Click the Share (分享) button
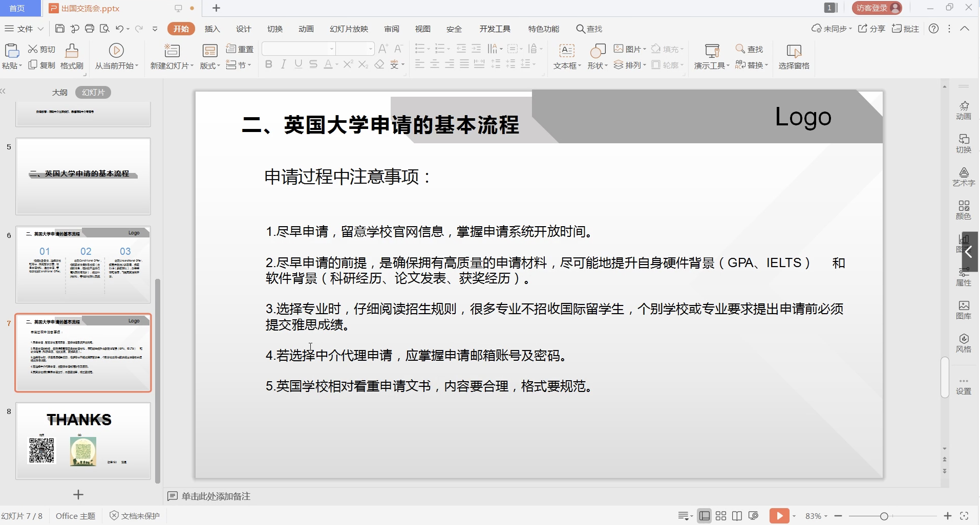Screen dimensions: 980x525 click(x=871, y=29)
